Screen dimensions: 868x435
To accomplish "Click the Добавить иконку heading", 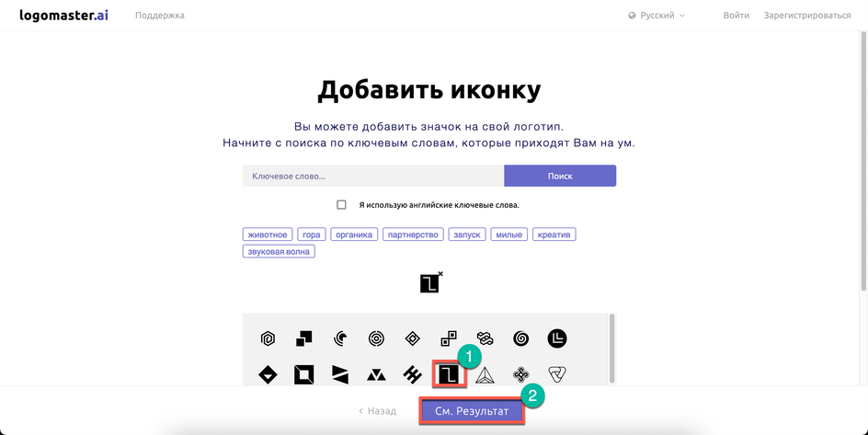I will click(429, 91).
